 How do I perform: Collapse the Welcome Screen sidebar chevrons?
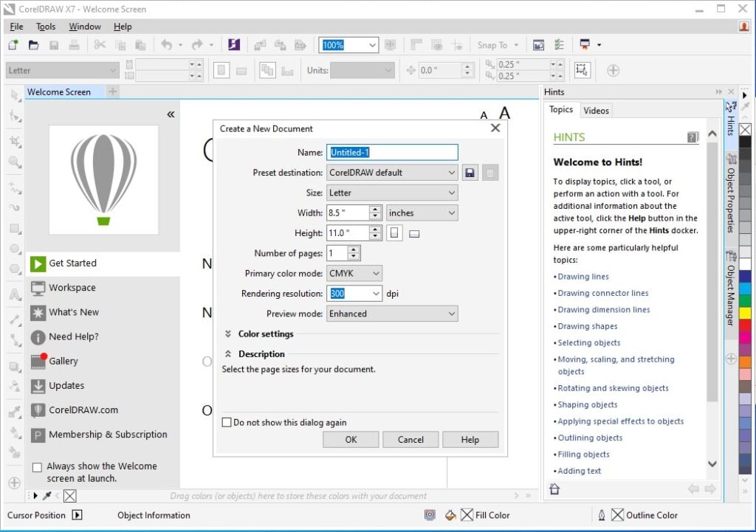(x=171, y=114)
